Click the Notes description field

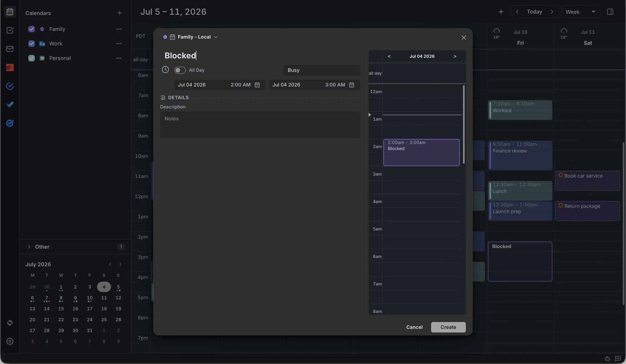click(260, 125)
